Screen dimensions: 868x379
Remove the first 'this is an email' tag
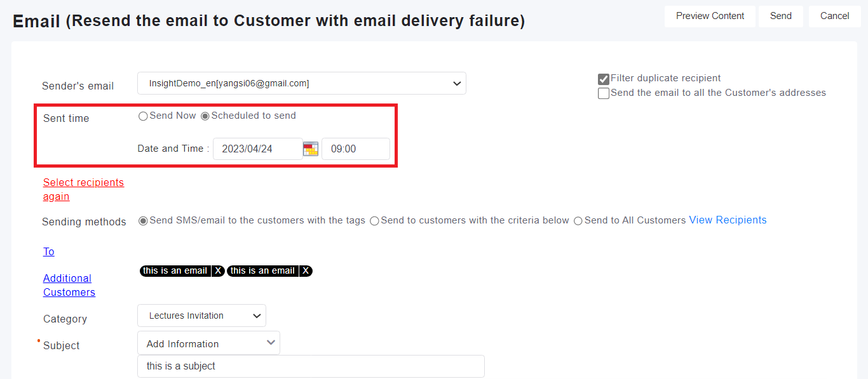pyautogui.click(x=218, y=271)
